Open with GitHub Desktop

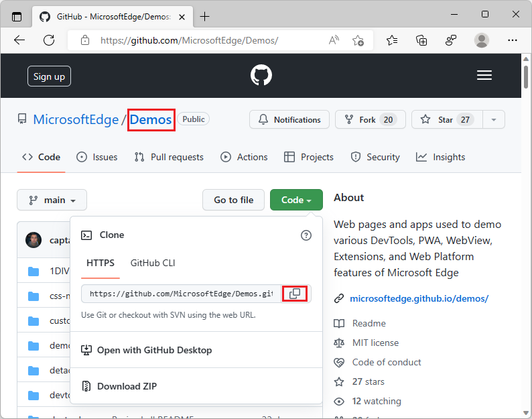pyautogui.click(x=154, y=350)
